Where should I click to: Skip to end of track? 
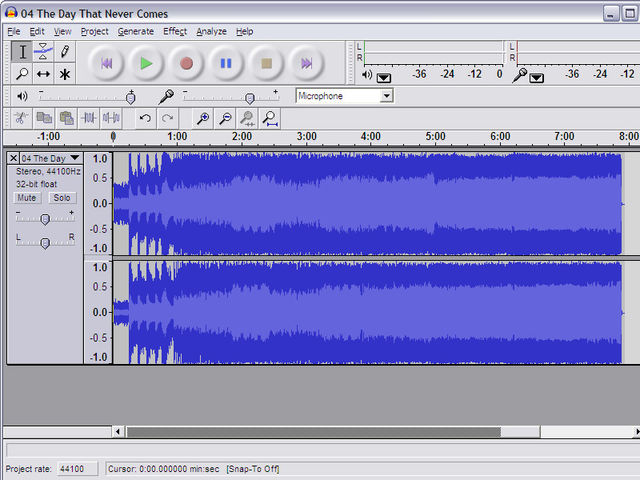(x=306, y=63)
